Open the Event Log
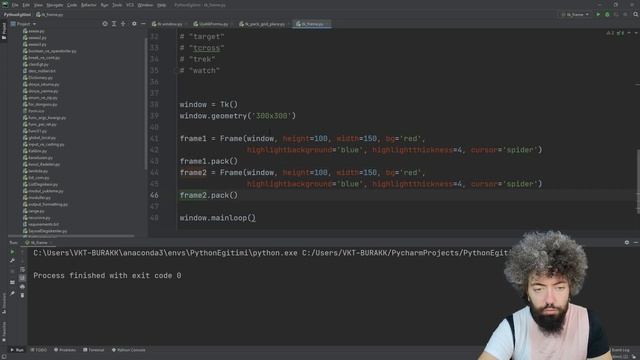The height and width of the screenshot is (360, 640). tap(620, 350)
